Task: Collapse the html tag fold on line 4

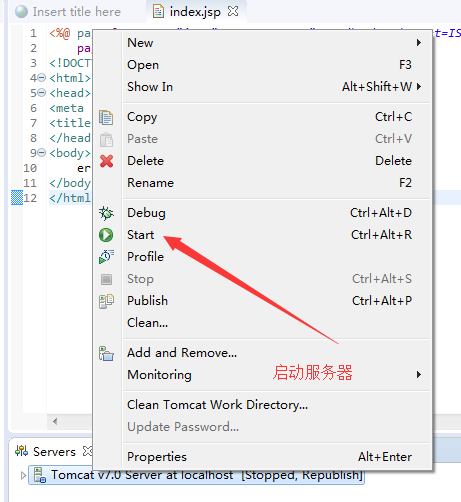Action: pos(41,78)
